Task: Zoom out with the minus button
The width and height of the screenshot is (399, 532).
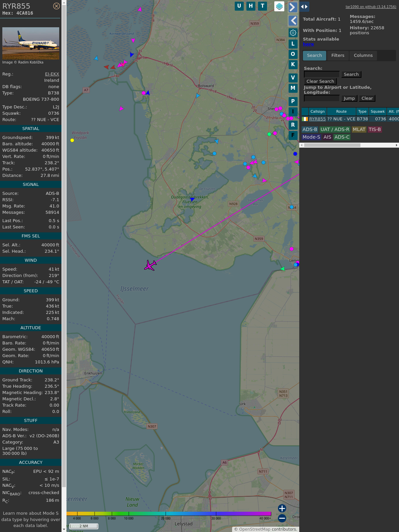Action: pos(282,518)
